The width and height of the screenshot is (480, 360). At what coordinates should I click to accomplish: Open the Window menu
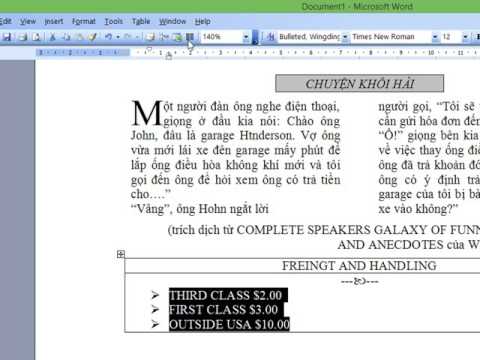pos(172,21)
